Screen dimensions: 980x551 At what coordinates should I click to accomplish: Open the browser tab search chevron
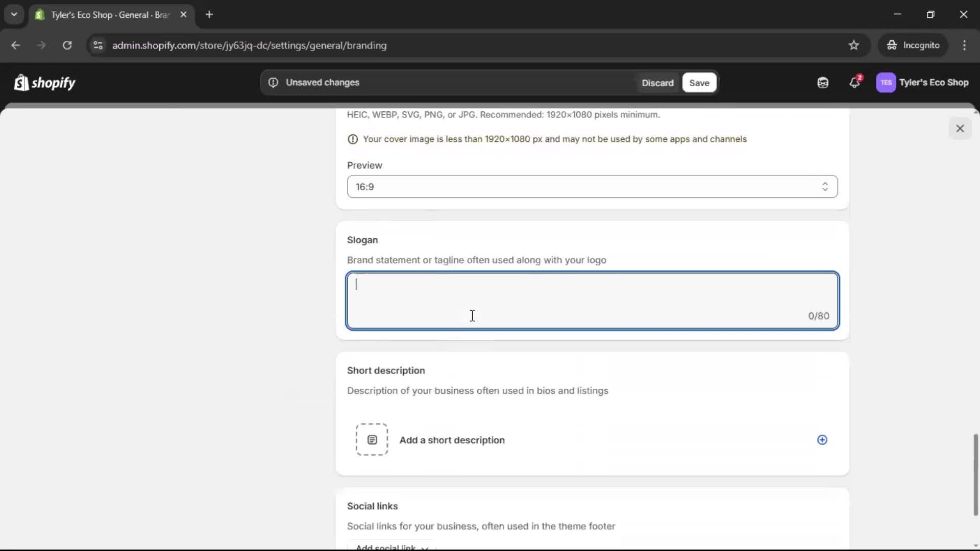pos(14,14)
